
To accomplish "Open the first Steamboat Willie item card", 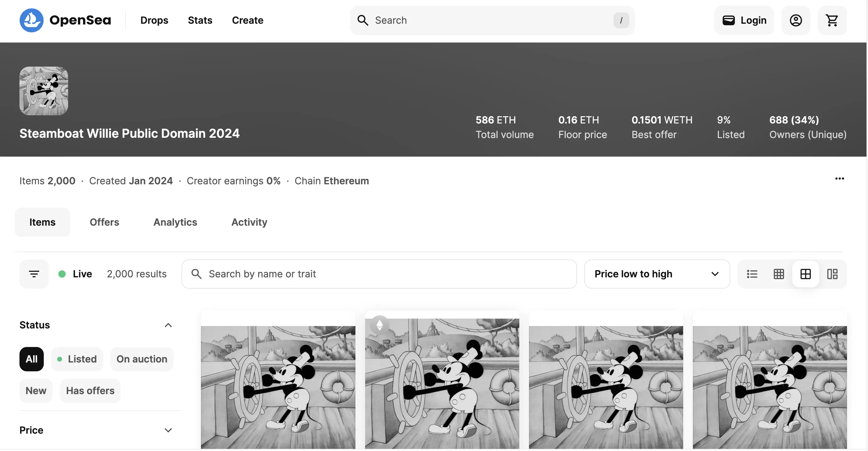I will [x=278, y=380].
